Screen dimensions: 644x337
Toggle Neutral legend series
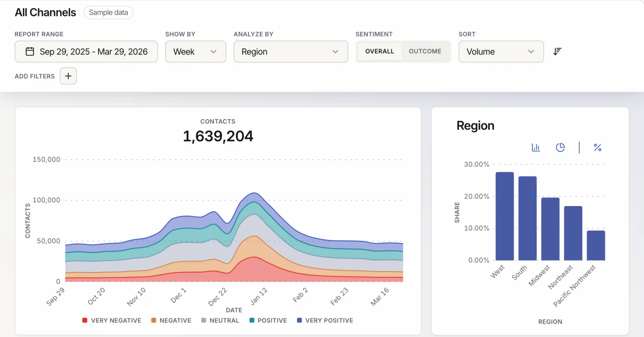[x=220, y=321]
